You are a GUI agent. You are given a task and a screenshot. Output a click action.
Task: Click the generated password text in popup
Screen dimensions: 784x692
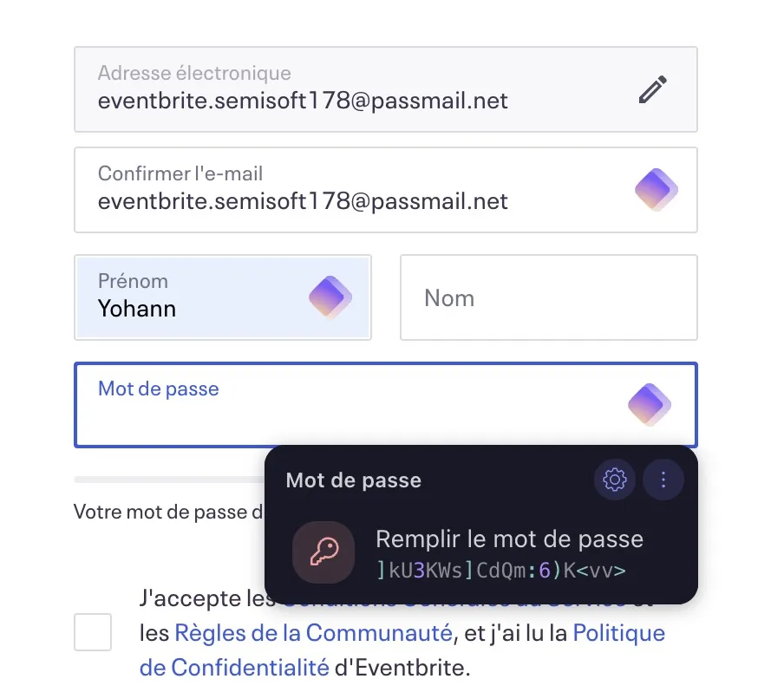(501, 571)
